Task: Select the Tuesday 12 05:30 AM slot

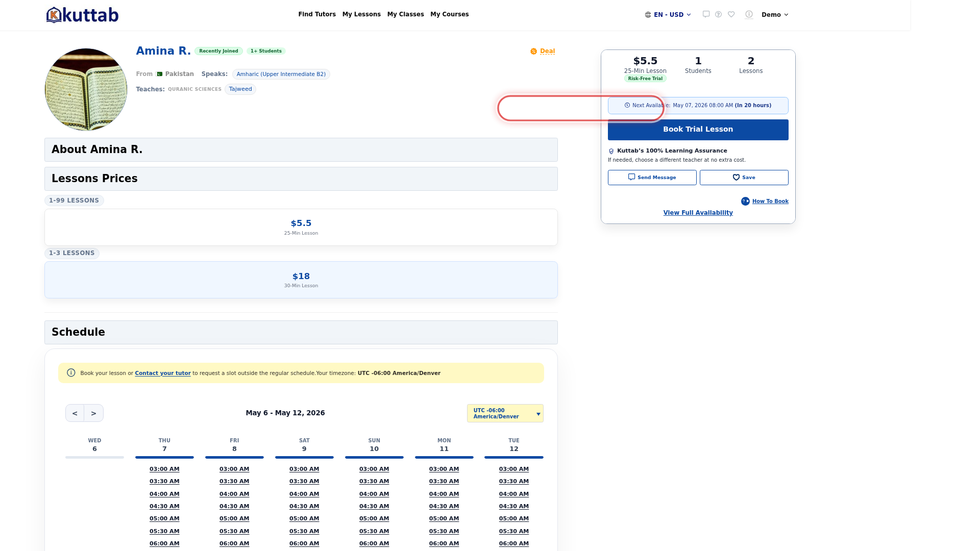Action: pyautogui.click(x=514, y=532)
